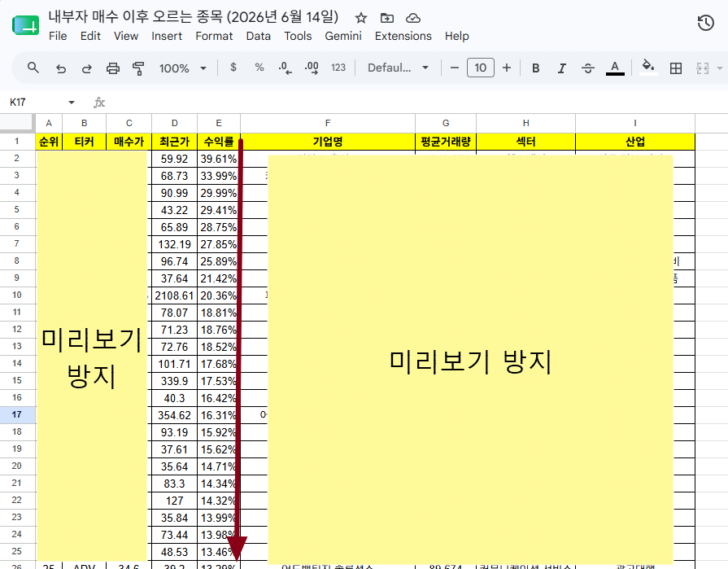Select header cell 수익률
The image size is (728, 569).
[x=219, y=142]
